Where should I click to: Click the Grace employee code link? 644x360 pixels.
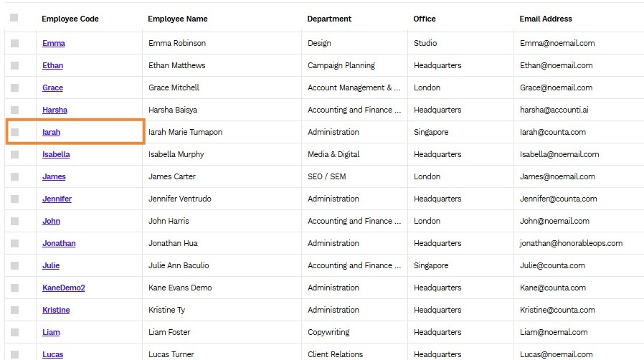click(x=52, y=87)
